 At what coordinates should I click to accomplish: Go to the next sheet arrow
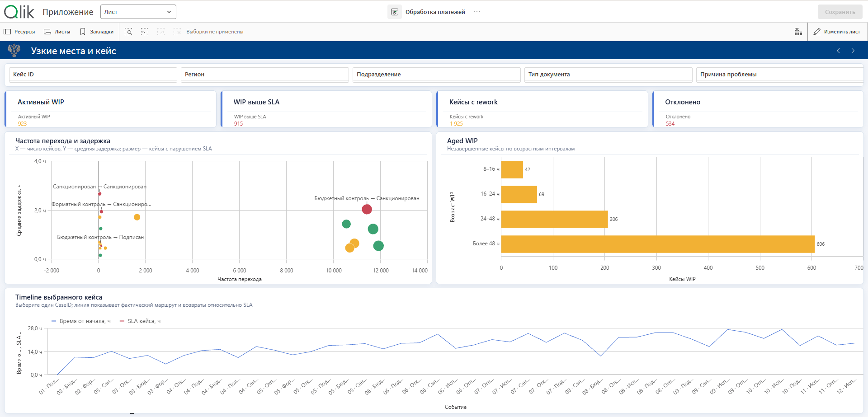(853, 51)
